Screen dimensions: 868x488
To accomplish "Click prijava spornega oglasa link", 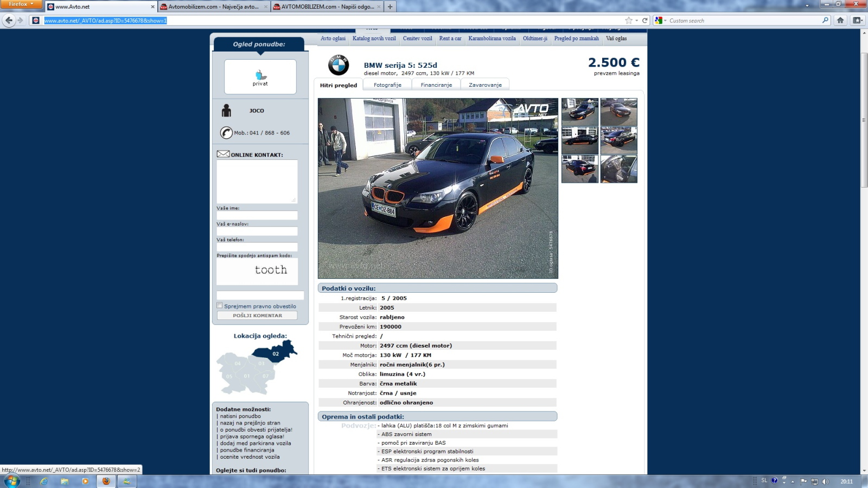I will (252, 436).
